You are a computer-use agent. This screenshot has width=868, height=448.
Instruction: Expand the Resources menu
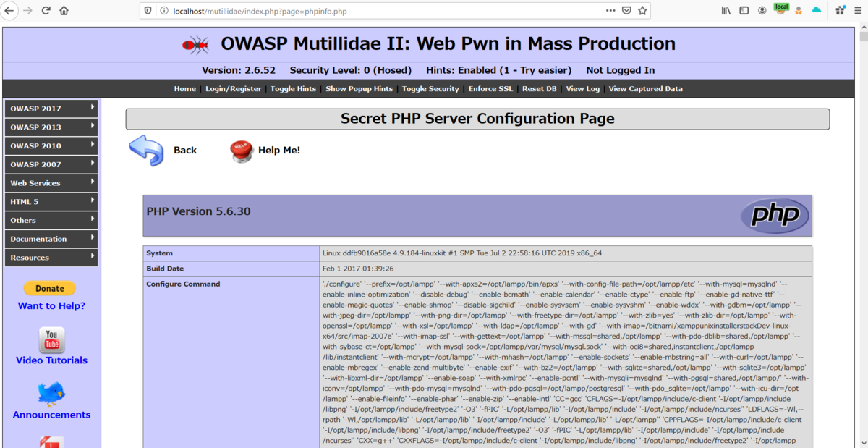tap(51, 258)
